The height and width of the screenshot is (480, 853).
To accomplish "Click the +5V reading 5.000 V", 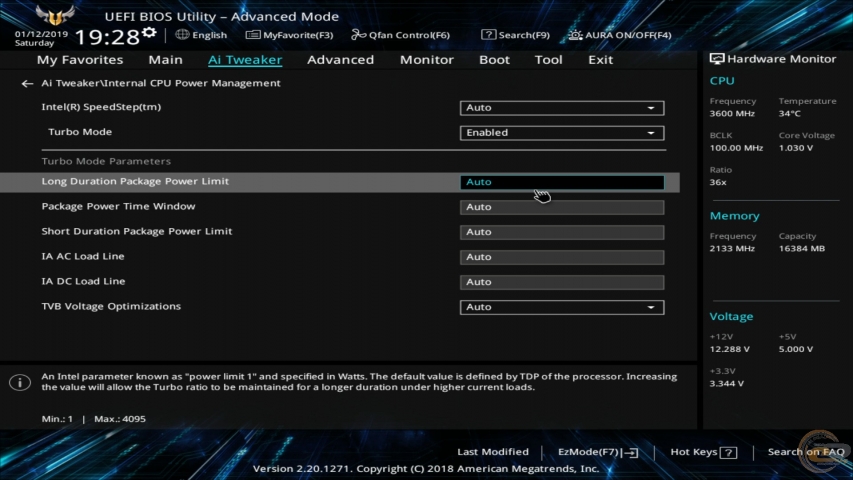I will coord(795,349).
